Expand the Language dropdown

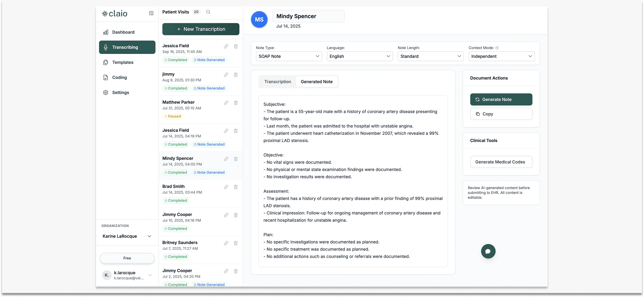tap(359, 56)
